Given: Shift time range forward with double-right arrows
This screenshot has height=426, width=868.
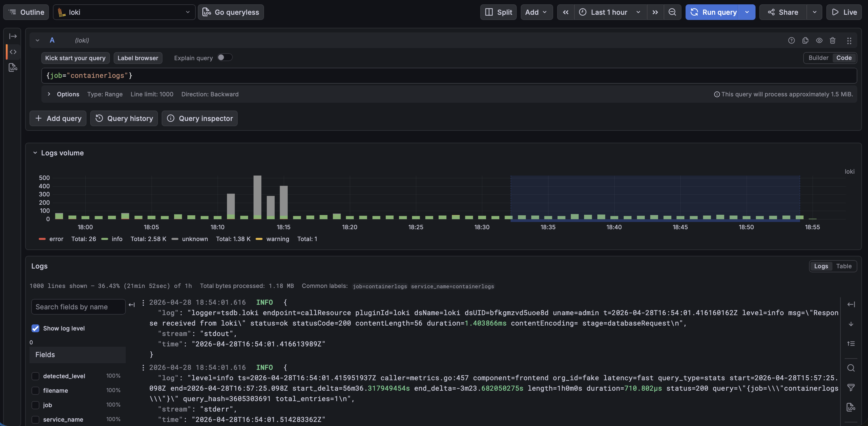Looking at the screenshot, I should click(655, 12).
